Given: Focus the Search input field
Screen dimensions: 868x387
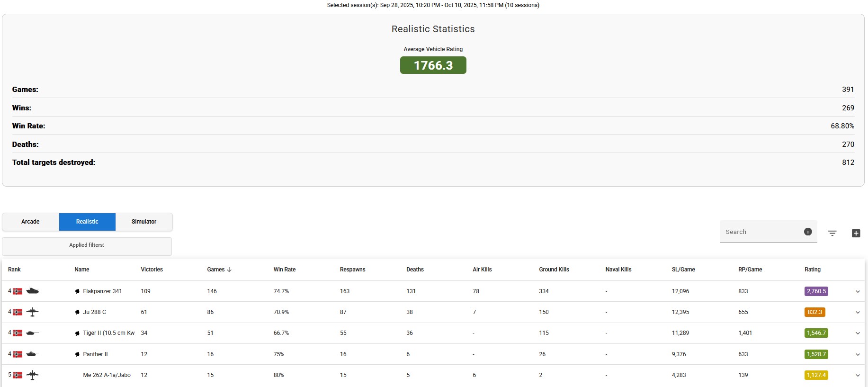Looking at the screenshot, I should (760, 232).
